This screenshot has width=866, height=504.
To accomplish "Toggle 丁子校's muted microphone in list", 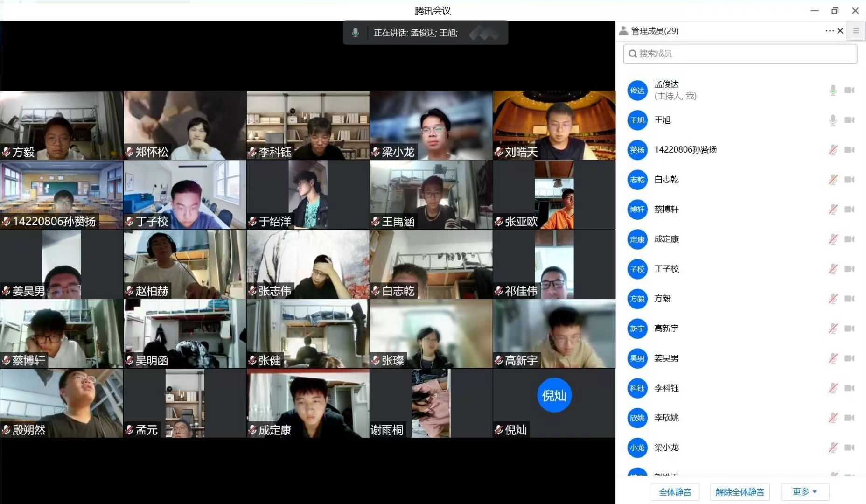I will 833,269.
